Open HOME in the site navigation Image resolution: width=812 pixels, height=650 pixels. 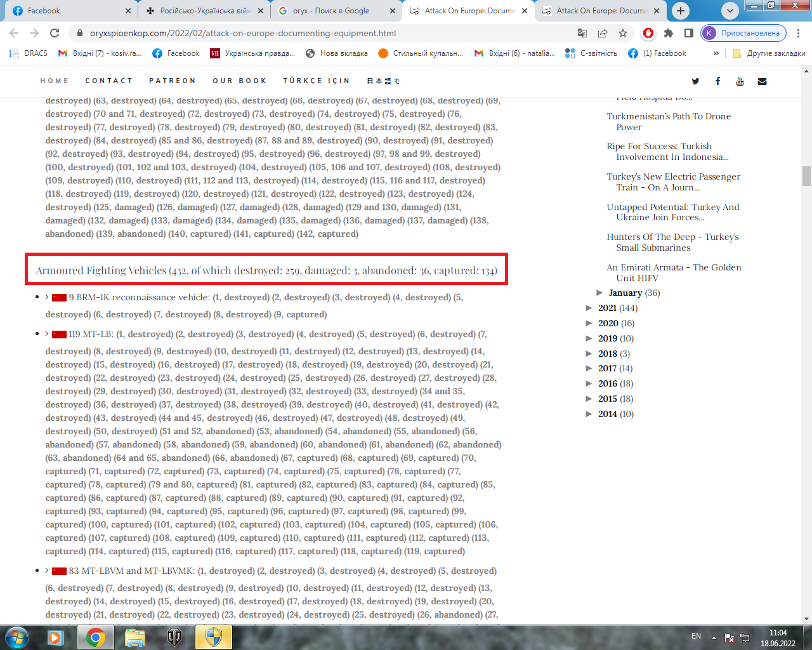pyautogui.click(x=55, y=81)
